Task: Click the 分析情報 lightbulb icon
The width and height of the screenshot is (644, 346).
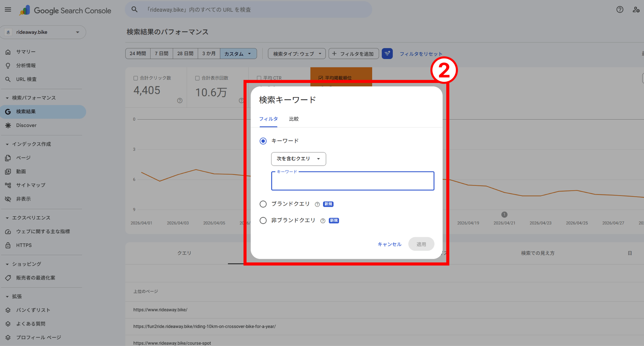Action: [x=8, y=65]
